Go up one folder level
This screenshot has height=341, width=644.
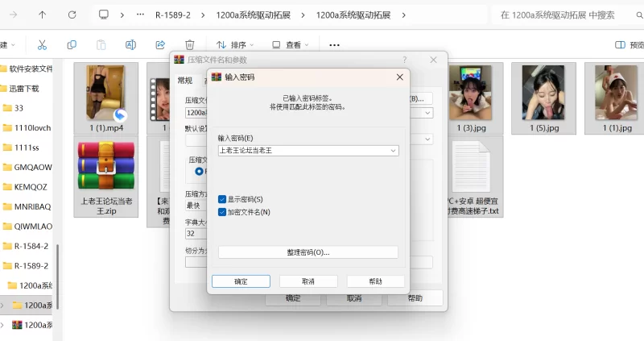tap(42, 15)
